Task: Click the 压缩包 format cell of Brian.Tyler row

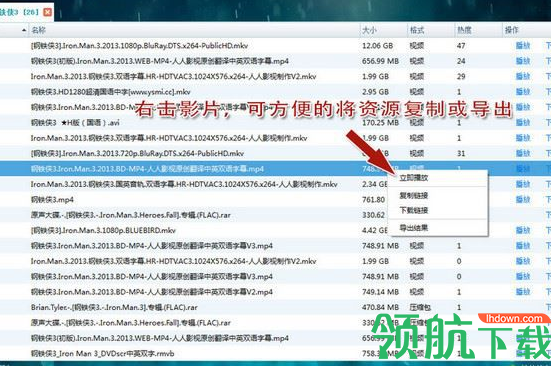Action: [x=420, y=307]
